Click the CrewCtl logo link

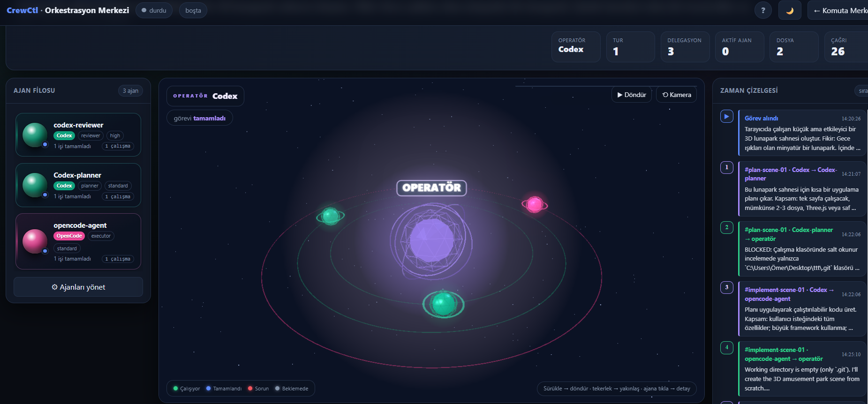(22, 10)
